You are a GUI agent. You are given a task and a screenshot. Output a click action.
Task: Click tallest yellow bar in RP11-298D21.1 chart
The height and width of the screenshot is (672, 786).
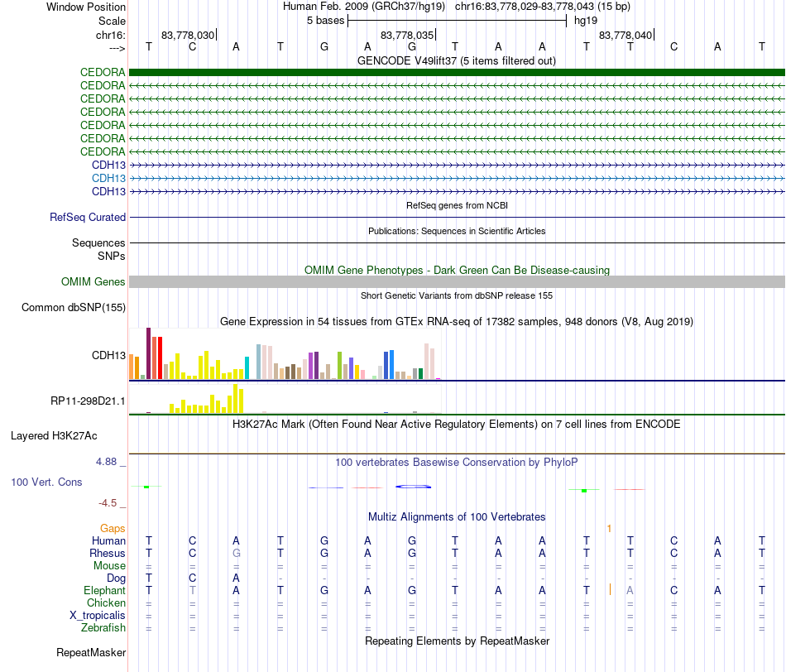pyautogui.click(x=236, y=399)
